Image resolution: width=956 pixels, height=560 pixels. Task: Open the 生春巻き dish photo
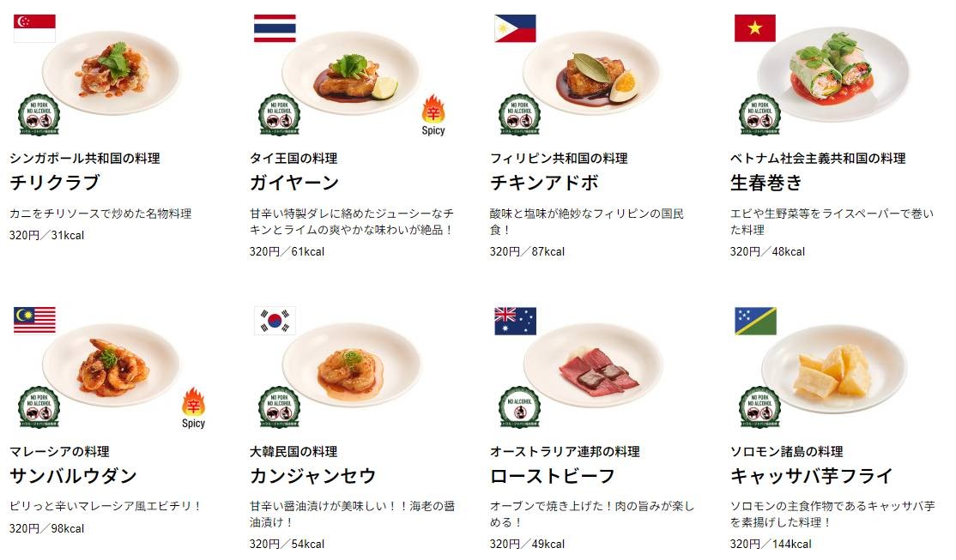pos(832,73)
